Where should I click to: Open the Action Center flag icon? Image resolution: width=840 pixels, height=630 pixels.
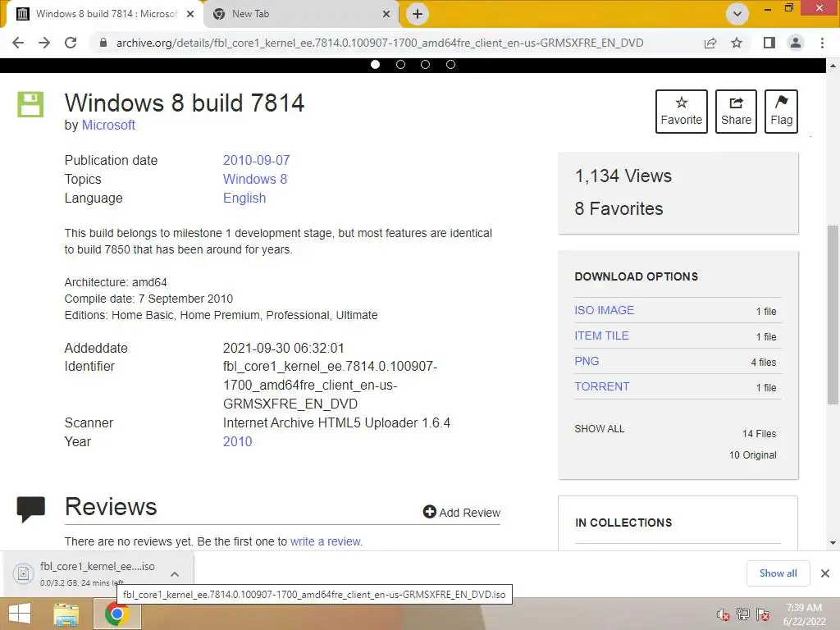coord(763,614)
